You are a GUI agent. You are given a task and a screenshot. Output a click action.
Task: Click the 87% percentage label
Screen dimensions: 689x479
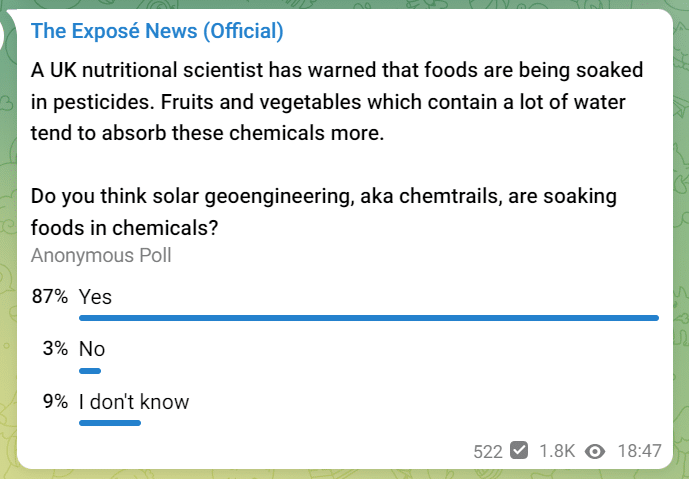click(50, 296)
